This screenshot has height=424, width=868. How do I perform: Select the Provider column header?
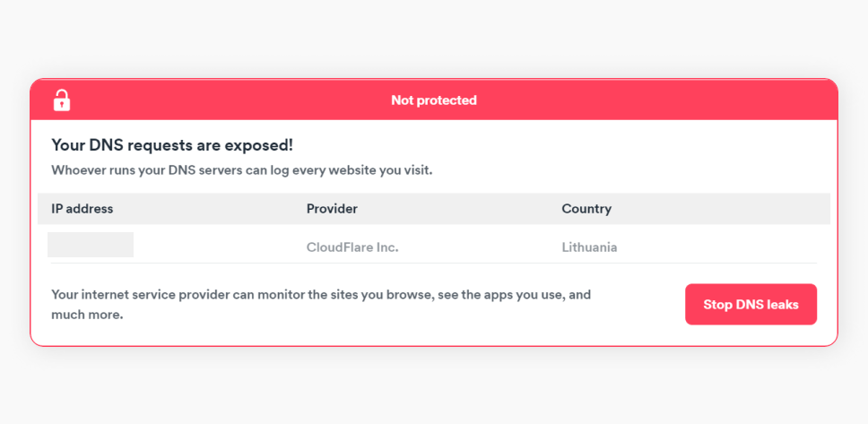(x=332, y=209)
